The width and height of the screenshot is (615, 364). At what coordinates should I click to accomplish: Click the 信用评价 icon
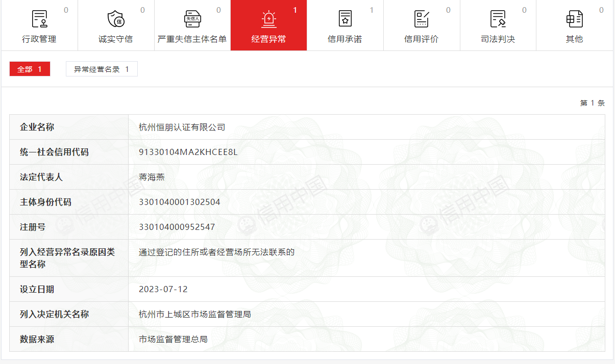pos(422,19)
